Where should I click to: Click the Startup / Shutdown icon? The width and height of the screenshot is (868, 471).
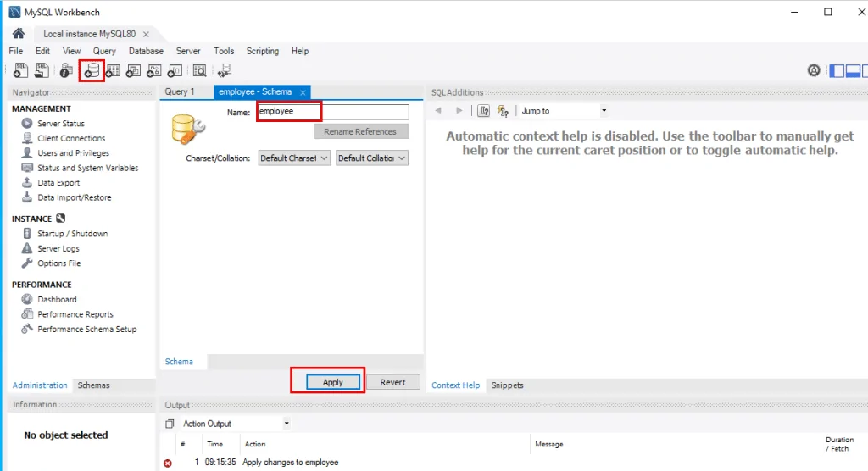tap(26, 233)
